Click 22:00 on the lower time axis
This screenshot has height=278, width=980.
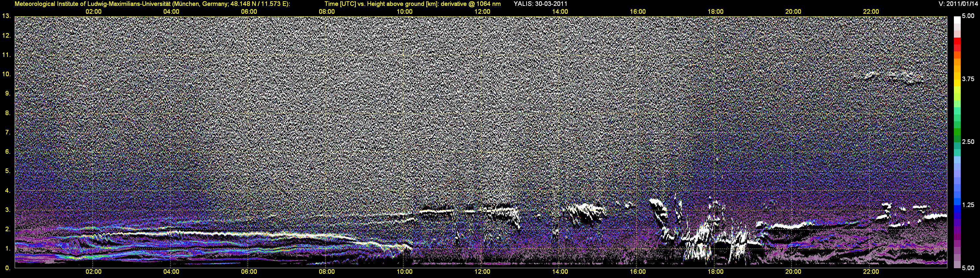click(x=871, y=271)
